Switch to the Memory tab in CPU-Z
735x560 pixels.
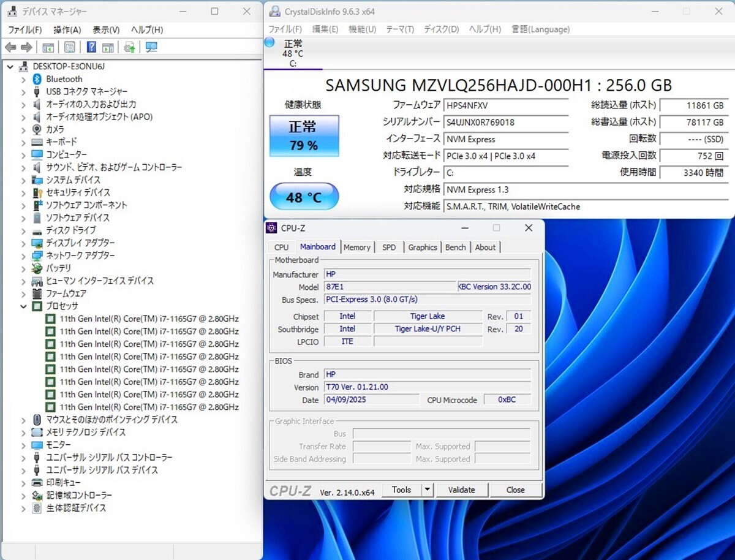click(357, 247)
